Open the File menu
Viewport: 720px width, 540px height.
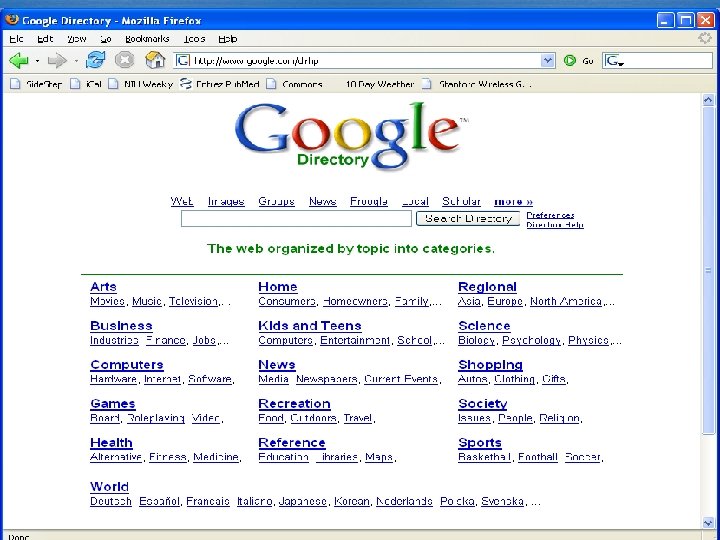coord(16,39)
